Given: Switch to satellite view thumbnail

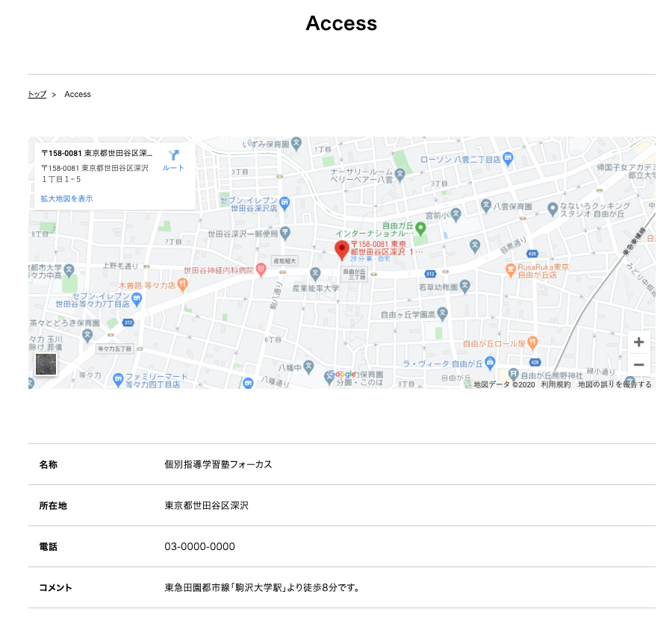Looking at the screenshot, I should (46, 364).
